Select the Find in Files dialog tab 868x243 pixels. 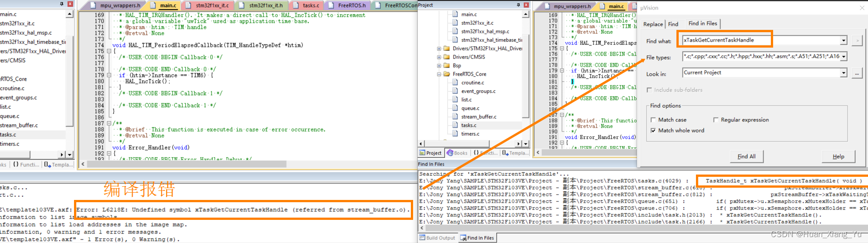click(x=703, y=24)
